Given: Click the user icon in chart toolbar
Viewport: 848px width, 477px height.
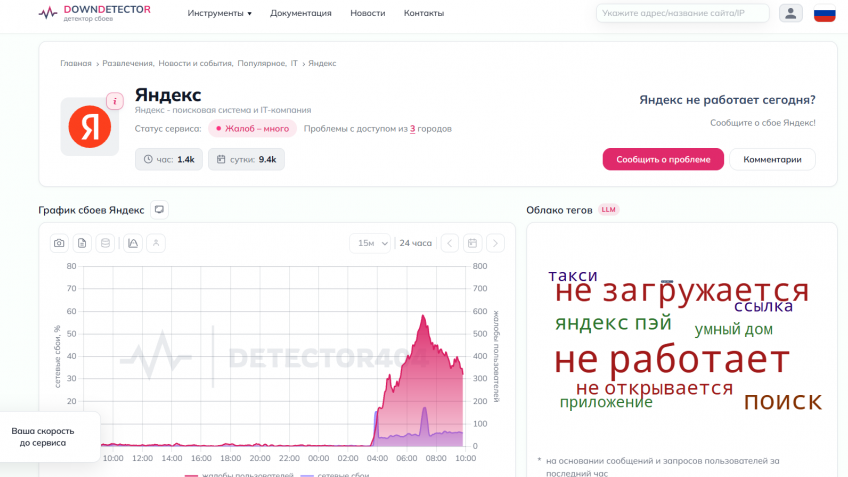Looking at the screenshot, I should [x=156, y=243].
